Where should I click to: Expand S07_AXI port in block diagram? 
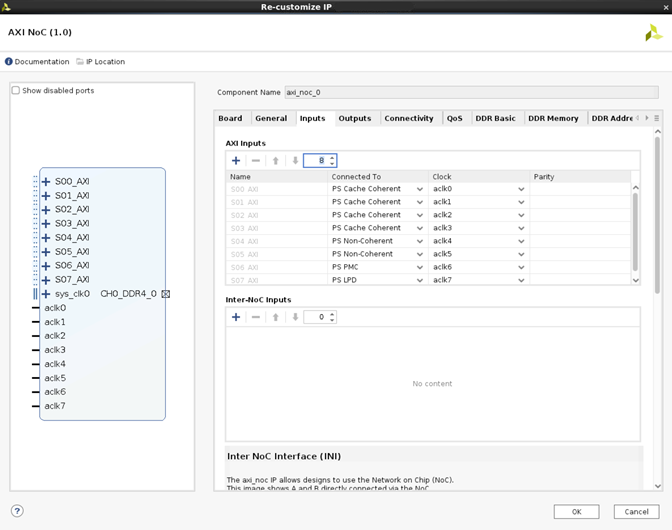click(x=46, y=280)
